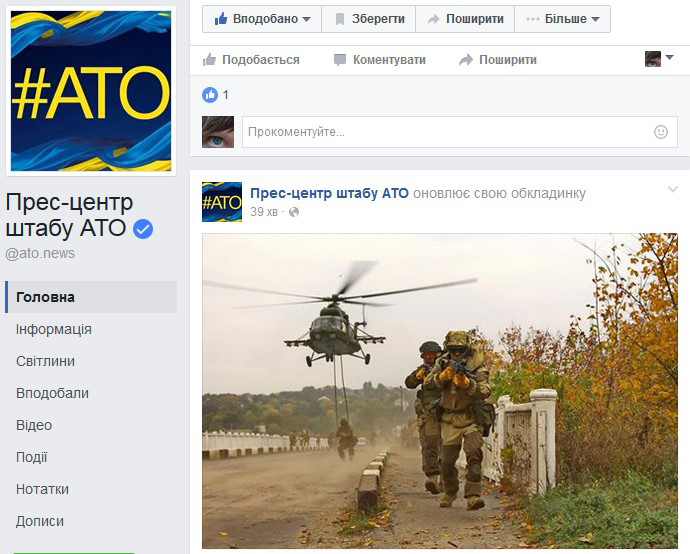Click the emoji smiley icon in comment box
Viewport: 690px width, 554px height.
point(660,132)
